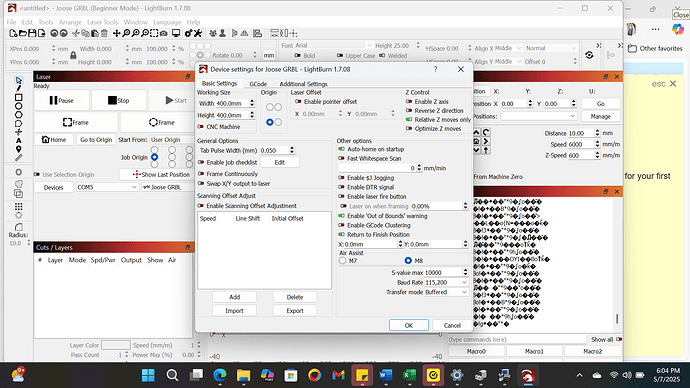Disable Auto-home on startup

pos(341,149)
